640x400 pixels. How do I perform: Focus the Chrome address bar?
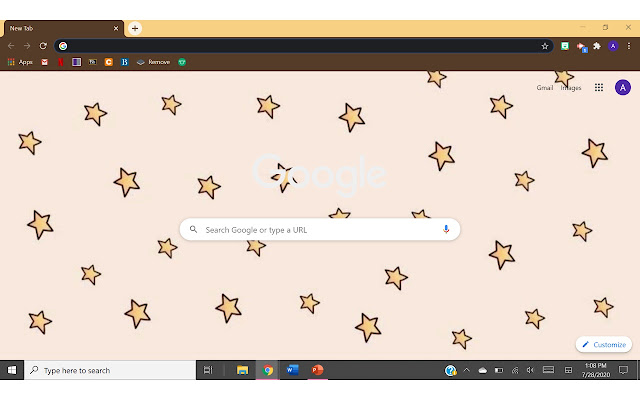coord(304,46)
